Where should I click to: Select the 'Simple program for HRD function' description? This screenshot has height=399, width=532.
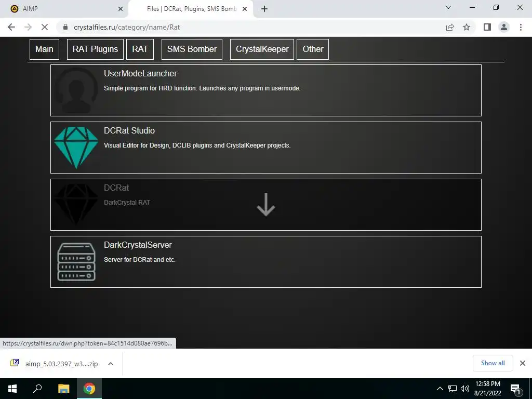pyautogui.click(x=202, y=88)
